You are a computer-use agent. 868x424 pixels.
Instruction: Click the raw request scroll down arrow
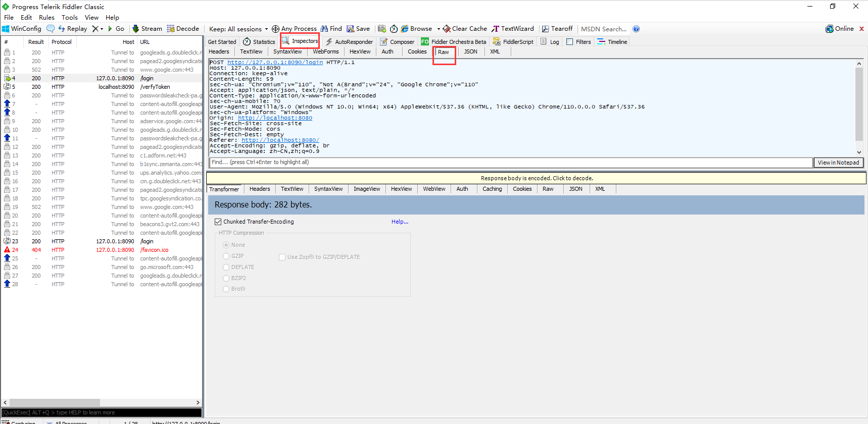(x=859, y=152)
